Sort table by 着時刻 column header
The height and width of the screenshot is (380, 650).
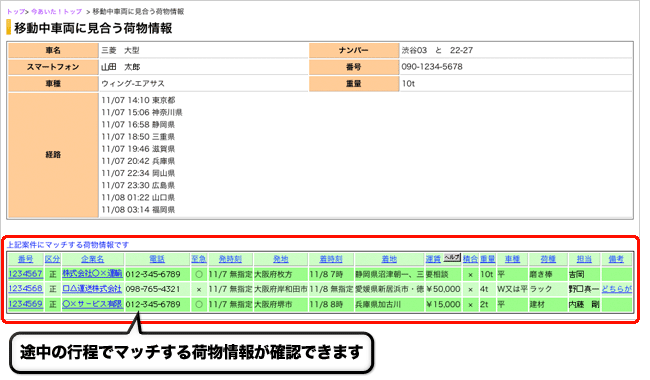point(331,259)
